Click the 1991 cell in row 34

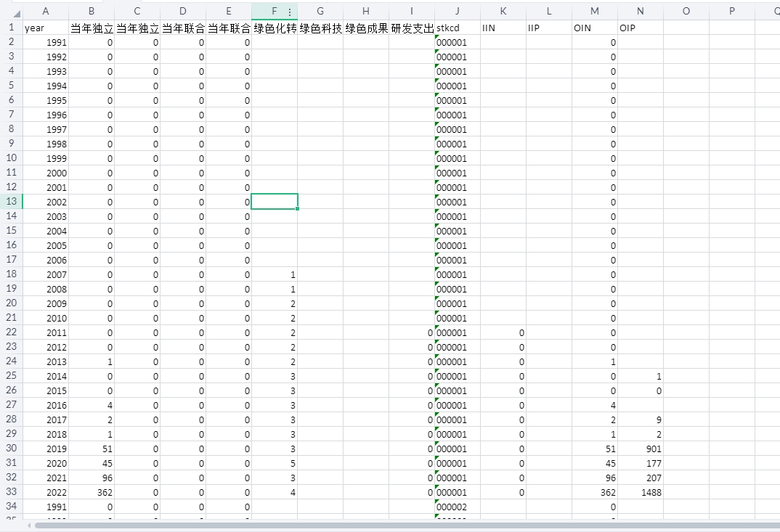tap(46, 507)
